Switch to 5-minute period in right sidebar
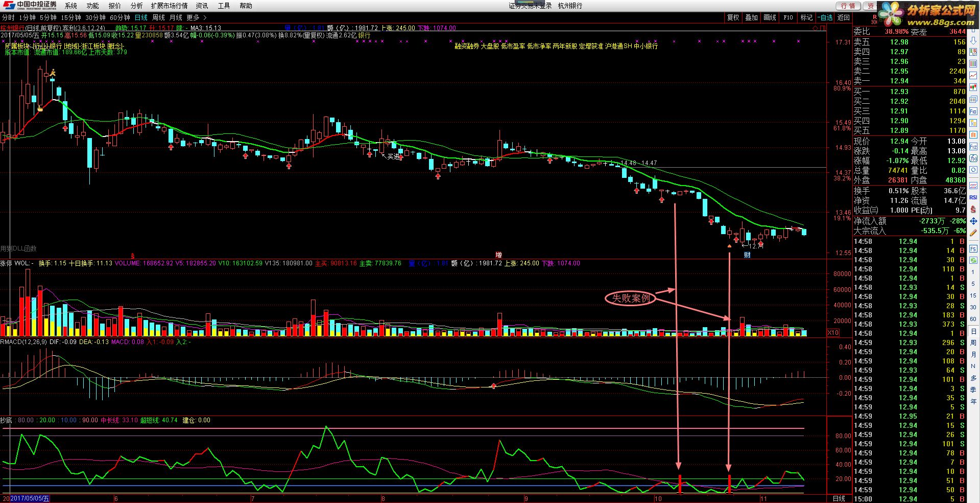 tap(973, 284)
